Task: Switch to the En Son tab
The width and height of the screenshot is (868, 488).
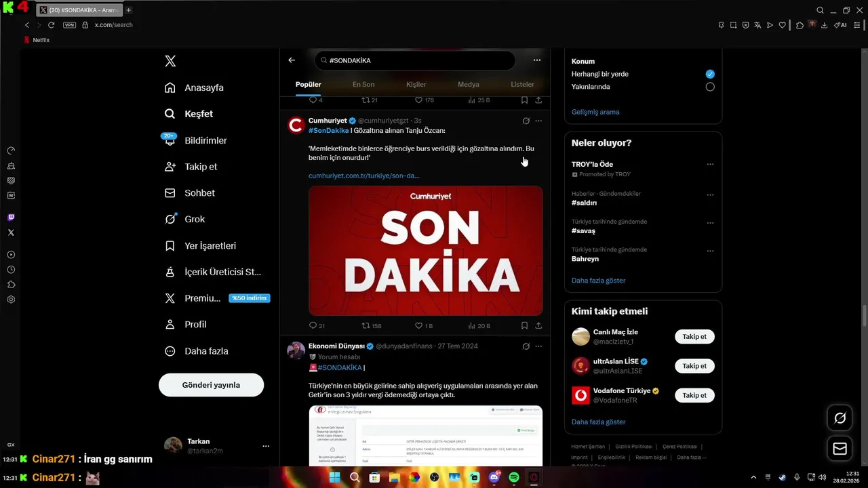Action: point(363,85)
